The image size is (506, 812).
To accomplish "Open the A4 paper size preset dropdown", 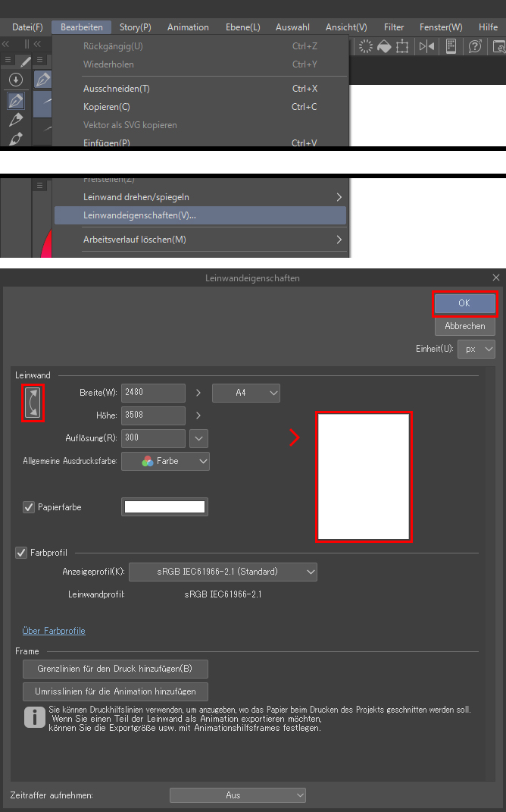I will 246,393.
